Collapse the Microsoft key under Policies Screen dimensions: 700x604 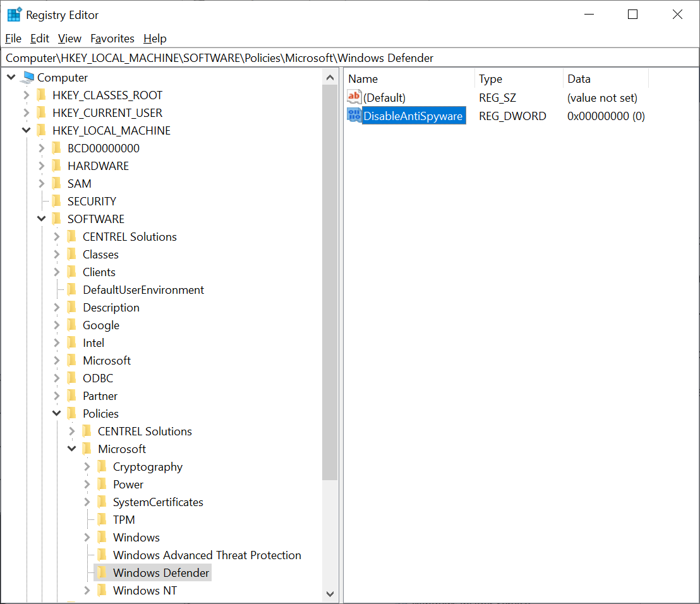tap(72, 449)
